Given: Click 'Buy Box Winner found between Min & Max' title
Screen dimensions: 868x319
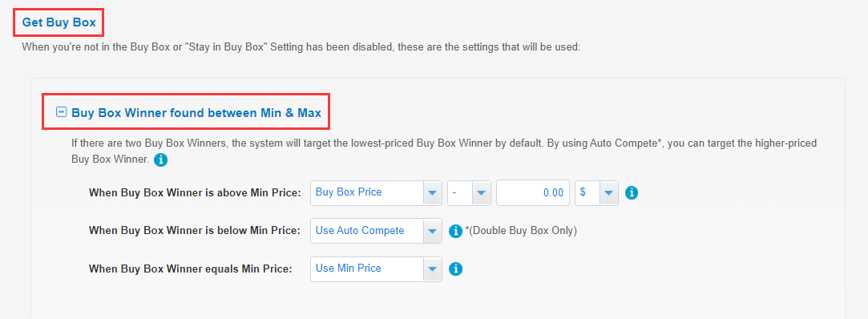Looking at the screenshot, I should click(x=196, y=113).
